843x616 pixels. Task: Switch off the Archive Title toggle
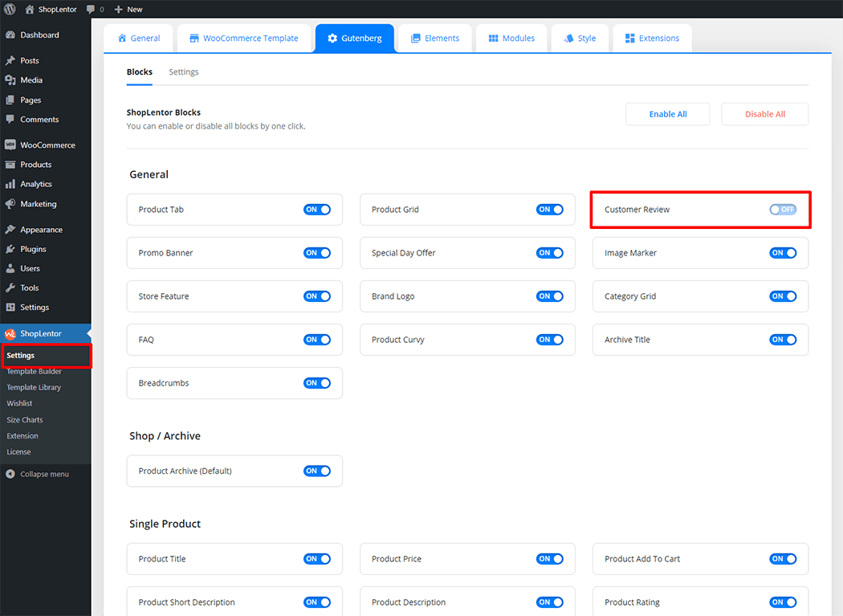click(782, 340)
